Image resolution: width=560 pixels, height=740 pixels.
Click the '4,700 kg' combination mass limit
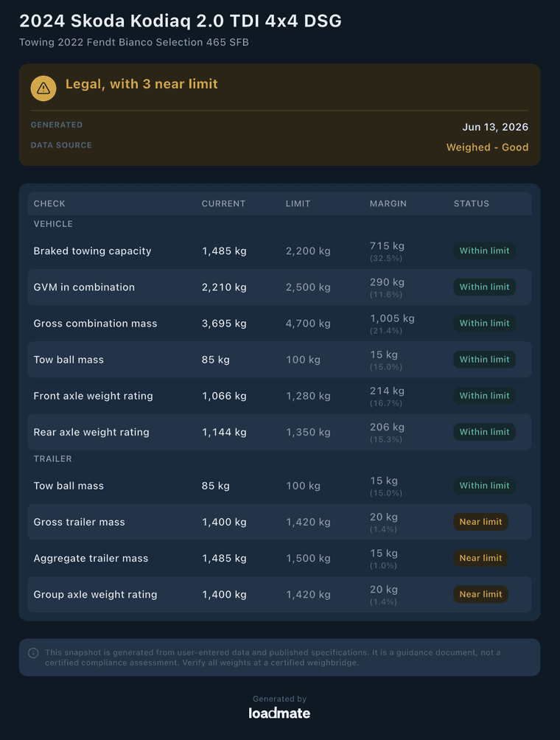(x=308, y=324)
